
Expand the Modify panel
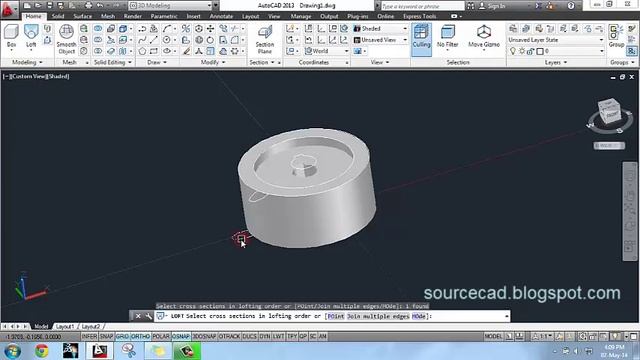point(213,62)
